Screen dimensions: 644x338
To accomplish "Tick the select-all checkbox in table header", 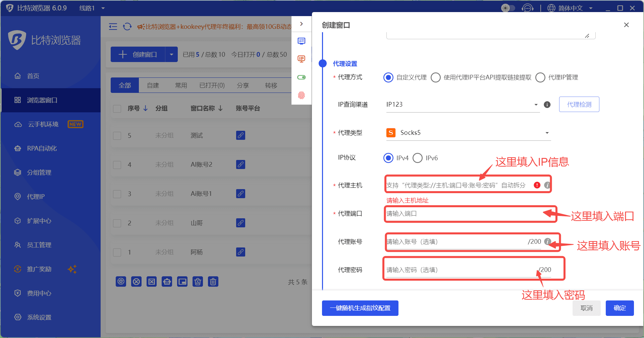I will click(117, 109).
